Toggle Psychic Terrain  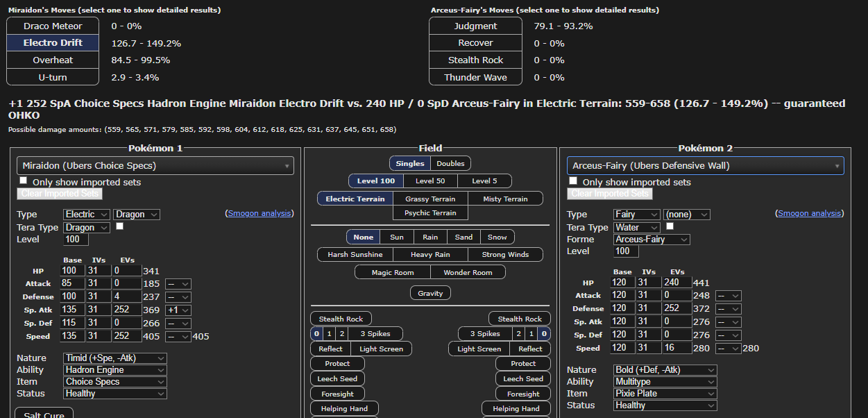click(430, 213)
